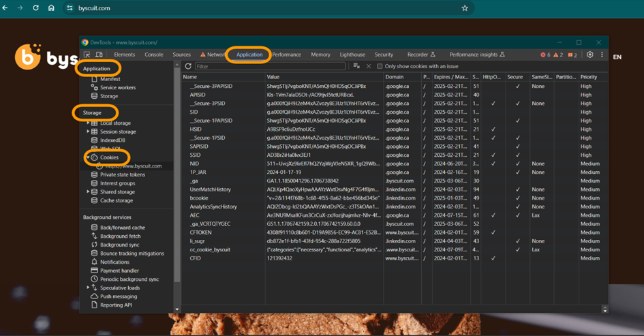Open the Recorder tab
This screenshot has width=644, height=336.
pos(421,55)
